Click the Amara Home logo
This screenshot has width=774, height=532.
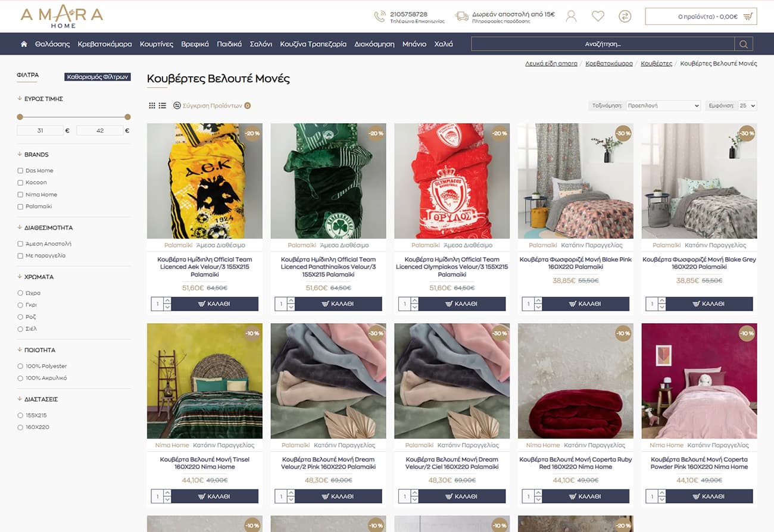(62, 17)
